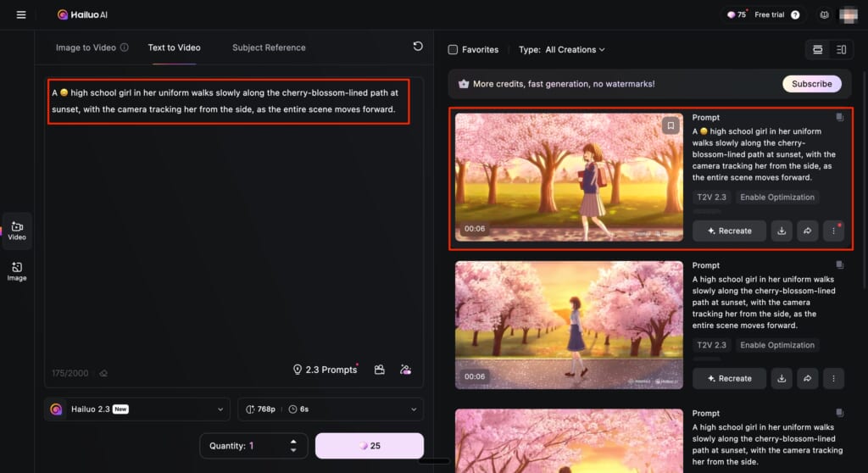Image resolution: width=868 pixels, height=473 pixels.
Task: Open more options for first video
Action: tap(833, 231)
